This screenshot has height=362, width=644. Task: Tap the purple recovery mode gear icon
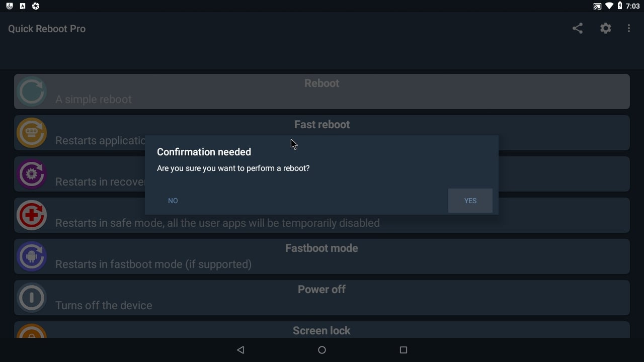[31, 174]
